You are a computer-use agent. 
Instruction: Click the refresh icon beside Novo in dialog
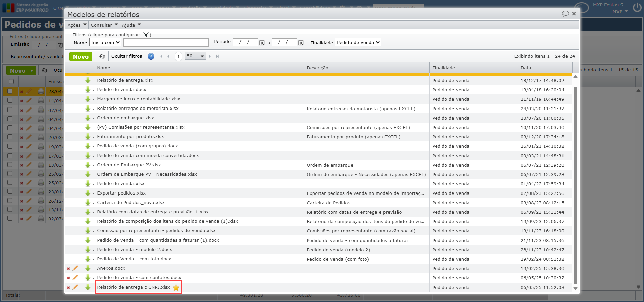pos(102,56)
